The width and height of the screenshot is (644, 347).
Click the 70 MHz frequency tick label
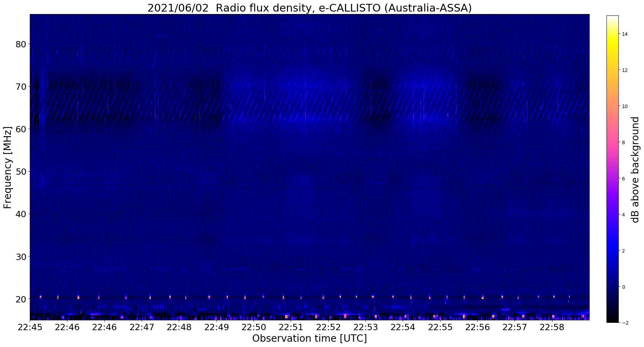21,87
